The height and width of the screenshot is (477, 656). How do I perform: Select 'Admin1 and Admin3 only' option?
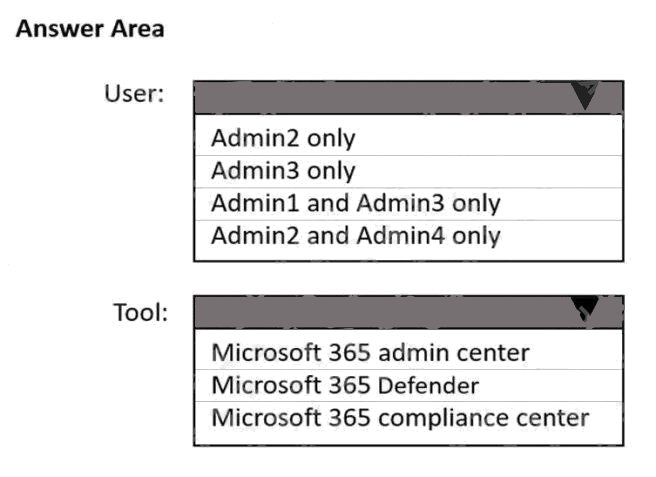[x=355, y=204]
